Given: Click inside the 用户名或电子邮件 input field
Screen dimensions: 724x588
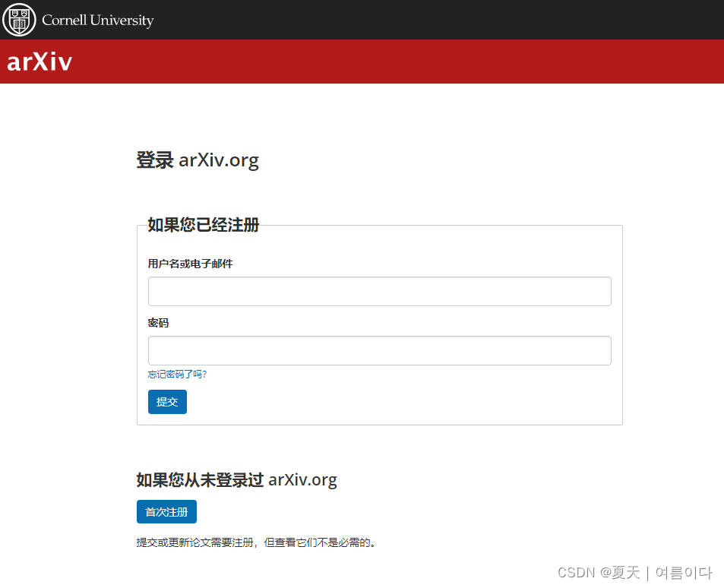Looking at the screenshot, I should 379,291.
